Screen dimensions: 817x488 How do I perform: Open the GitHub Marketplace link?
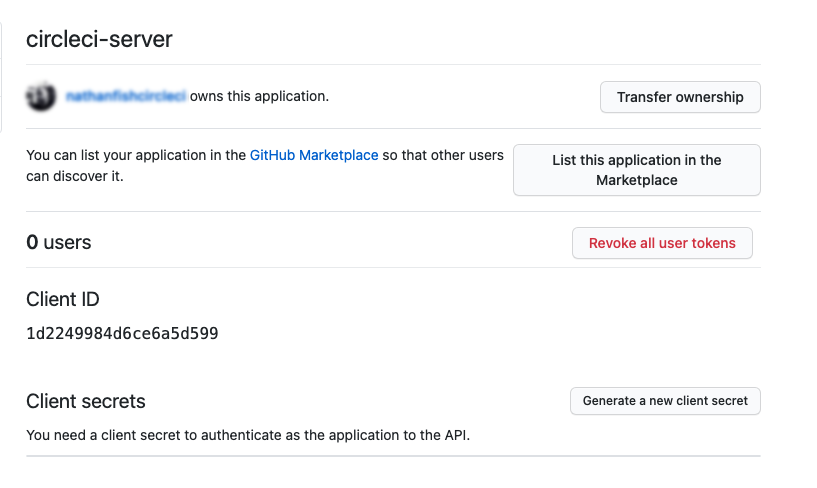click(x=314, y=155)
